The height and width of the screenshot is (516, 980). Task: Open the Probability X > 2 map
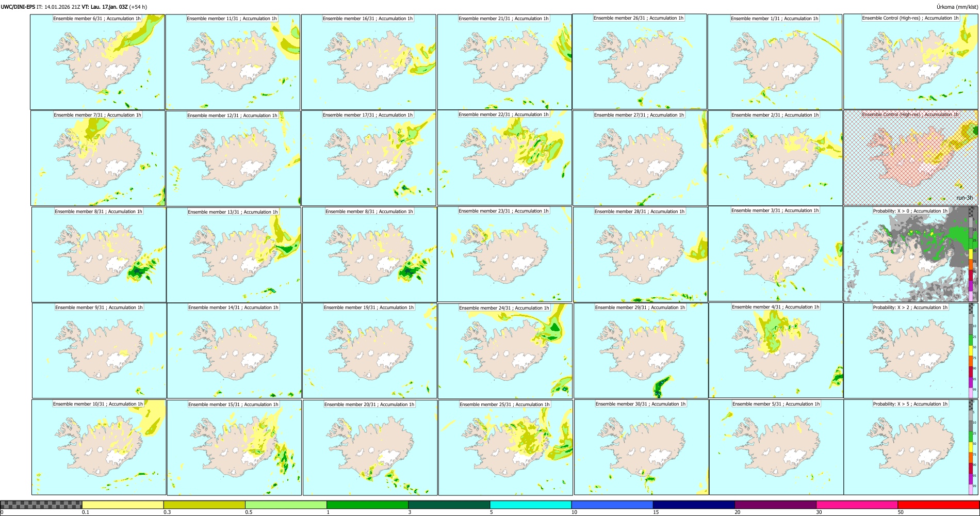click(911, 350)
